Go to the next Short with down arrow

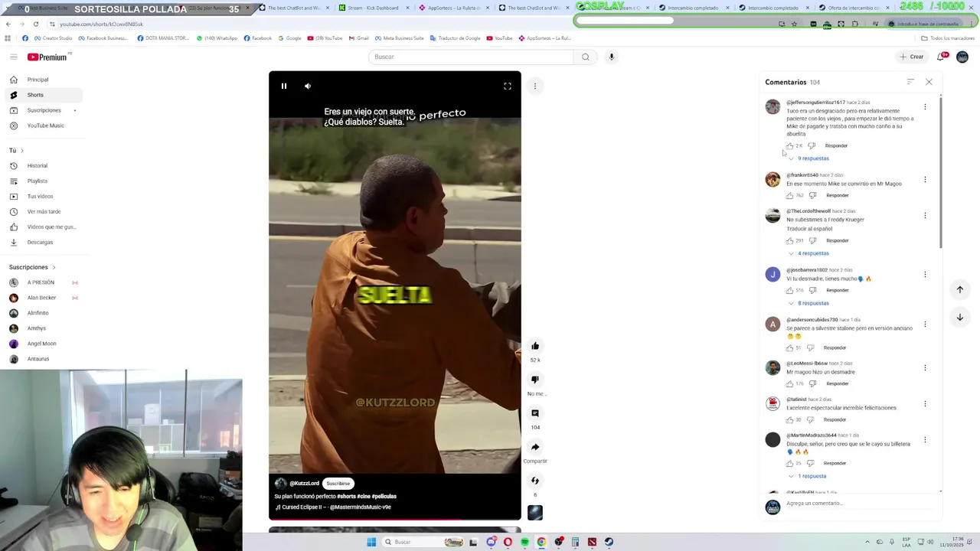(x=959, y=317)
